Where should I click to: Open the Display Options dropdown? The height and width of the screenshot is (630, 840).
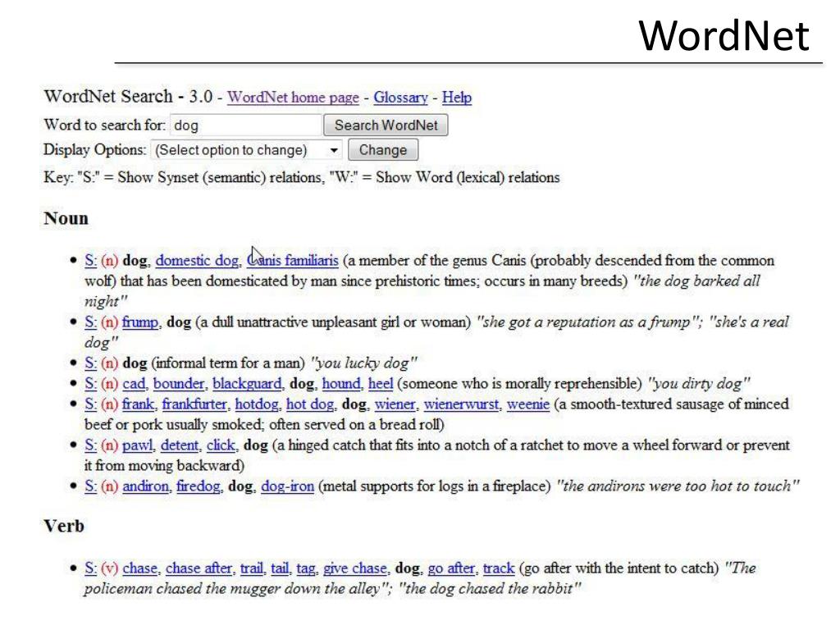tap(247, 150)
